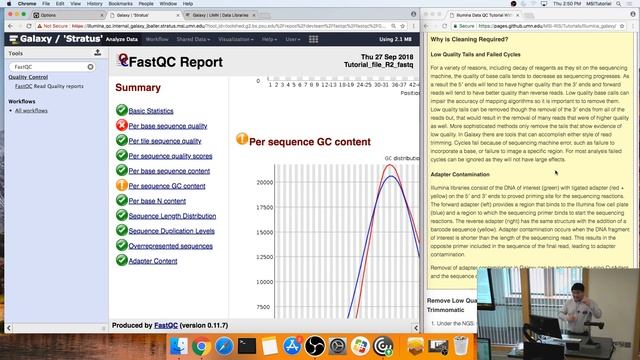Viewport: 640px width, 360px height.
Task: Open Terminal from the dock
Action: [x=247, y=346]
